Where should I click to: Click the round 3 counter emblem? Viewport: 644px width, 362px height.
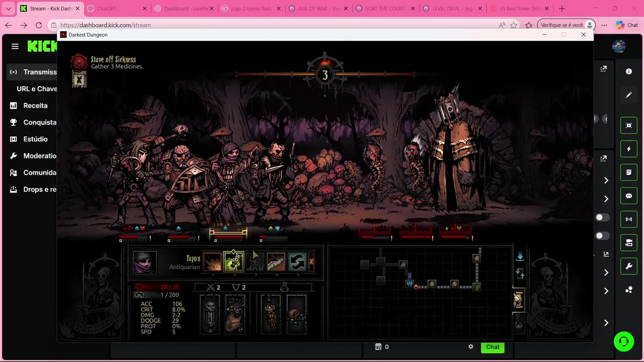coord(325,75)
